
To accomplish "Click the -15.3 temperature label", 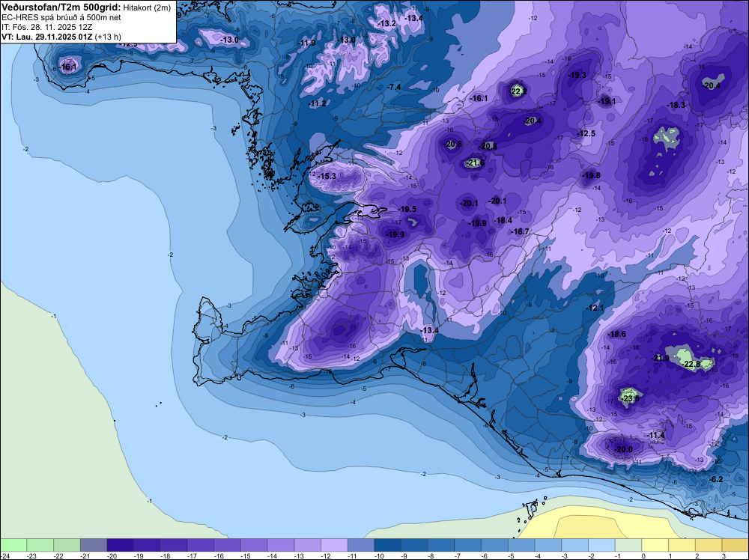I will (327, 176).
